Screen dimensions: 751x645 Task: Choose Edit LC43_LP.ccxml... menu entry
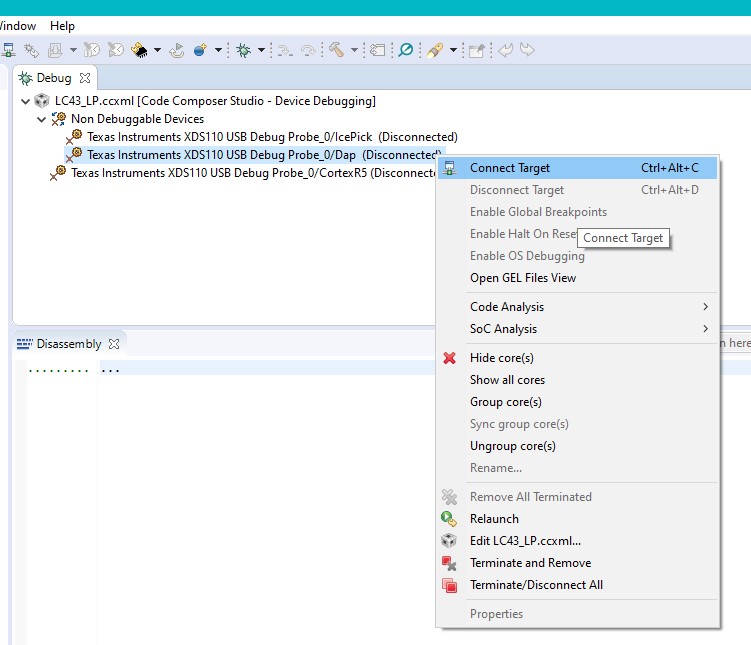578,541
